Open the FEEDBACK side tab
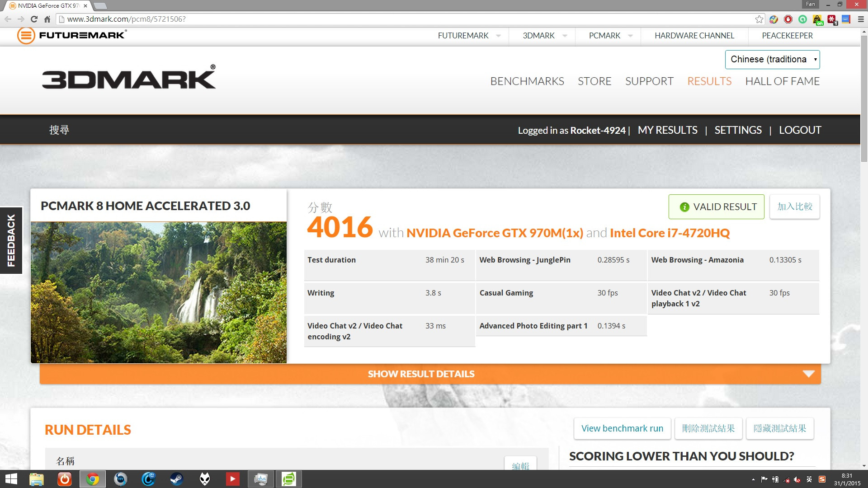The width and height of the screenshot is (868, 488). [x=11, y=240]
